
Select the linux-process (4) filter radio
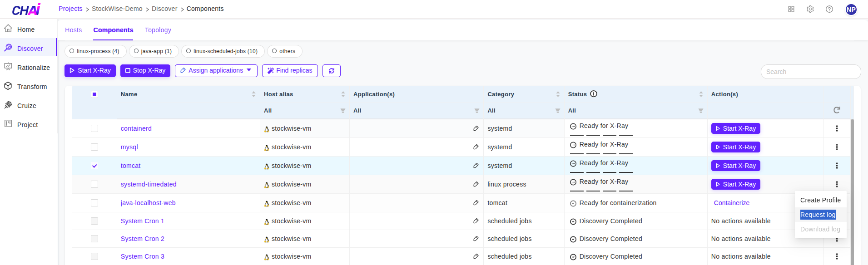coord(72,51)
